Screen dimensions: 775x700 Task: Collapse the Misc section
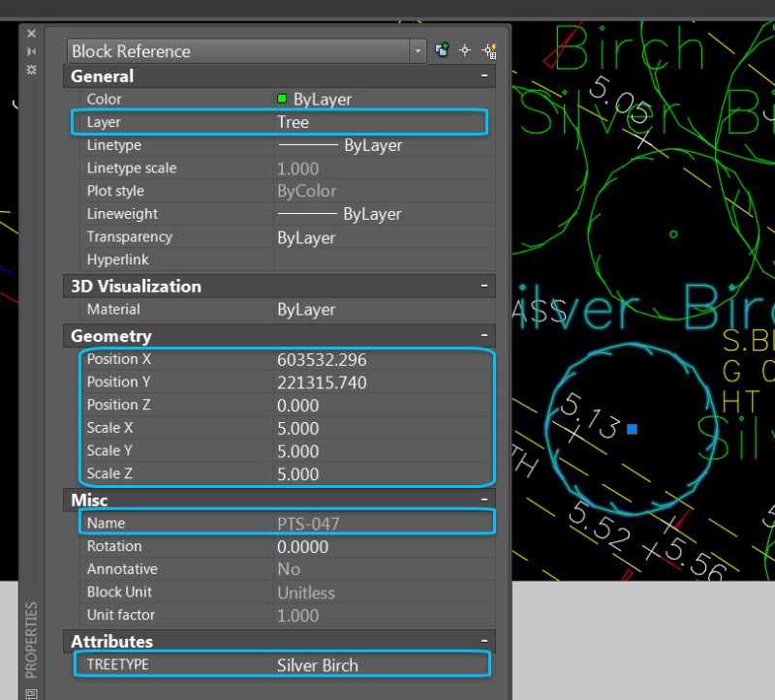click(484, 500)
